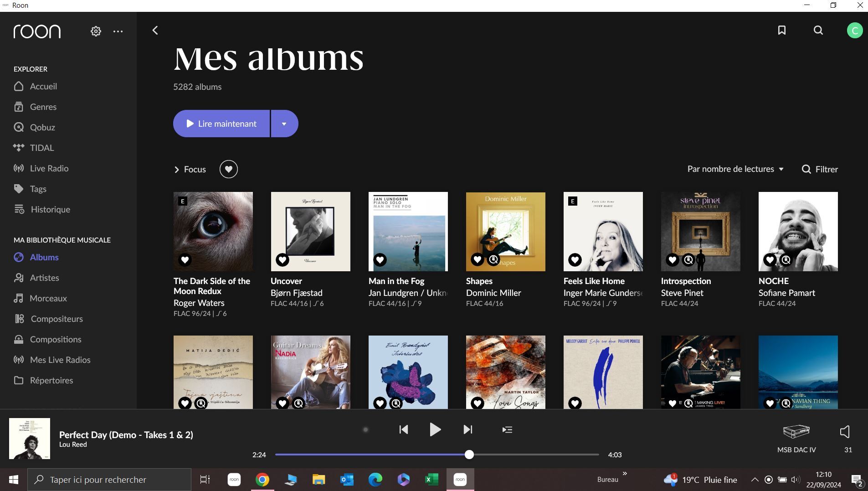The image size is (868, 491).
Task: Open File Explorer from the taskbar
Action: (319, 480)
